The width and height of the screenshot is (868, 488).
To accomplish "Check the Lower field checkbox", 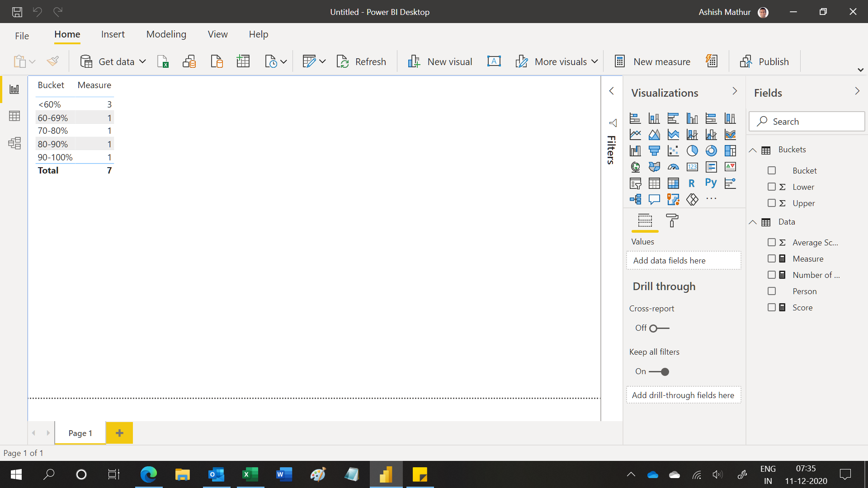I will [772, 187].
